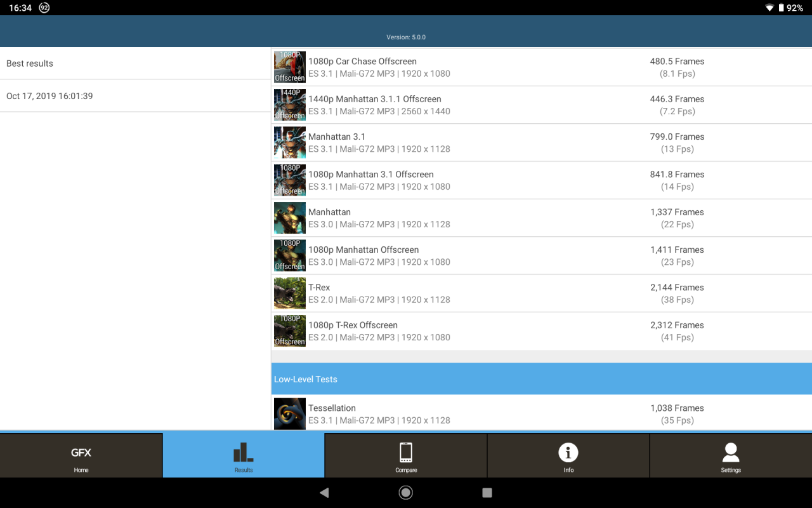The image size is (812, 508).
Task: Select the Results tab
Action: point(244,455)
